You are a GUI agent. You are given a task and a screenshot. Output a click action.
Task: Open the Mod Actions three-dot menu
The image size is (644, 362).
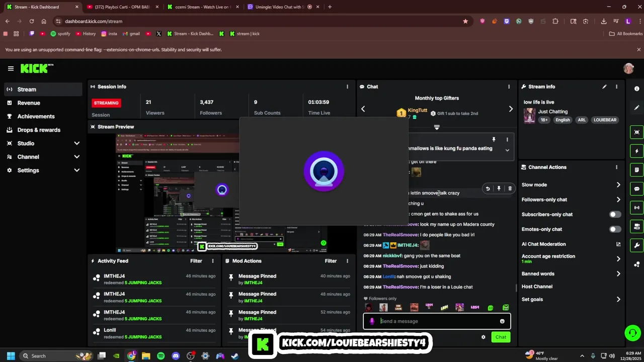pyautogui.click(x=347, y=261)
